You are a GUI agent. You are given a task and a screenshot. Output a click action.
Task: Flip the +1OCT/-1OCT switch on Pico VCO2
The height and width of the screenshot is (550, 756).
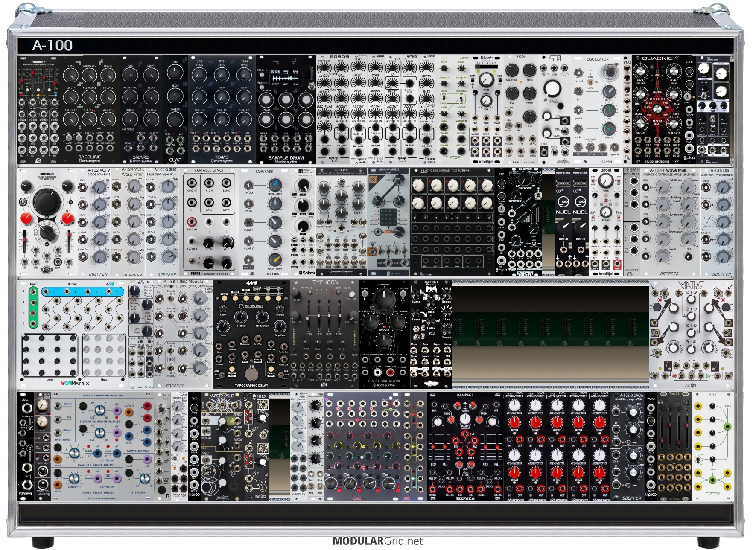(687, 97)
